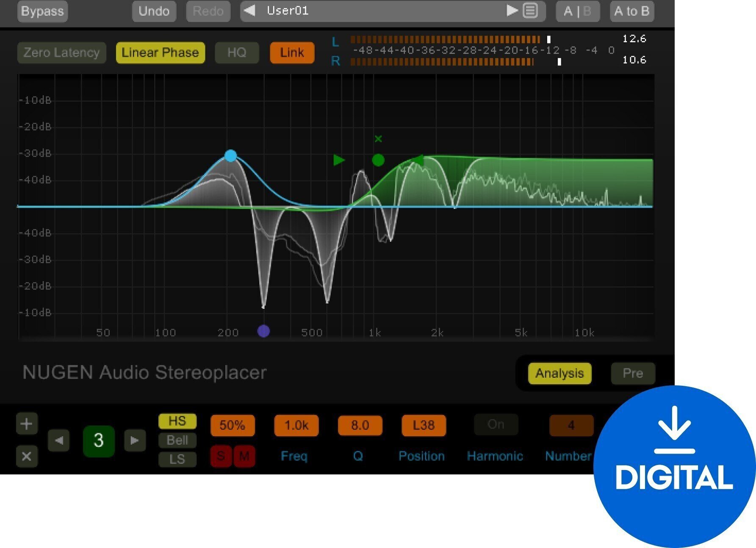Screen dimensions: 756x548
Task: Turn on the Harmonic setting
Action: click(495, 424)
